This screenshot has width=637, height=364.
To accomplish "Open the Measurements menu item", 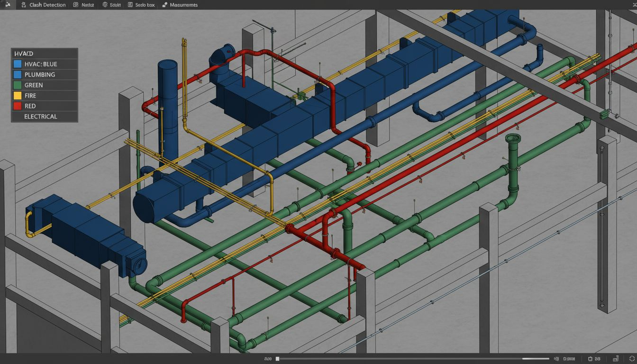I will click(x=183, y=5).
